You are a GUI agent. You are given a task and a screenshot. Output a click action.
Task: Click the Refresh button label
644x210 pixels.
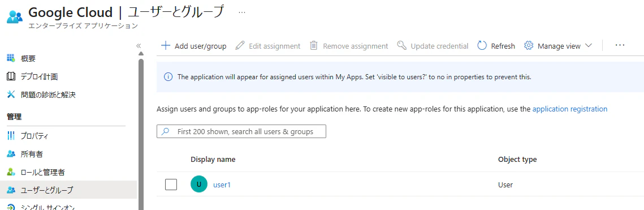click(503, 46)
